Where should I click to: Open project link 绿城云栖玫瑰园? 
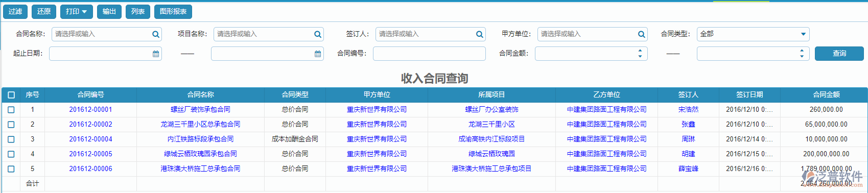pos(491,154)
